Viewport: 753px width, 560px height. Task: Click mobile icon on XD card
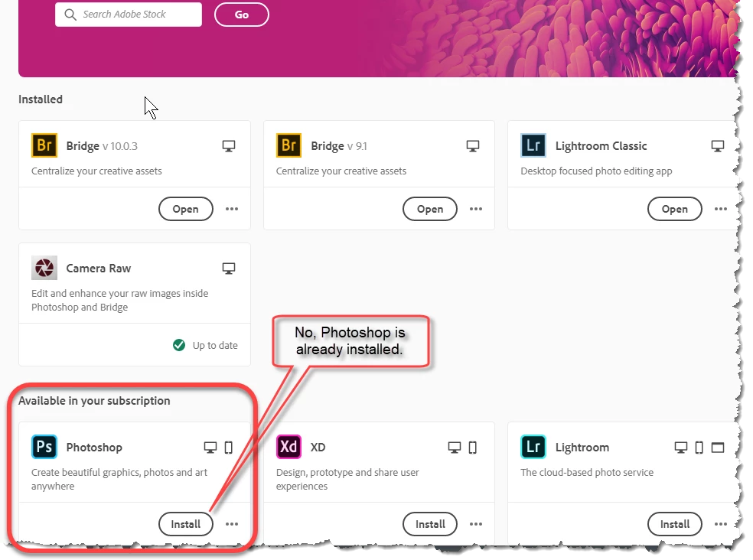[473, 448]
